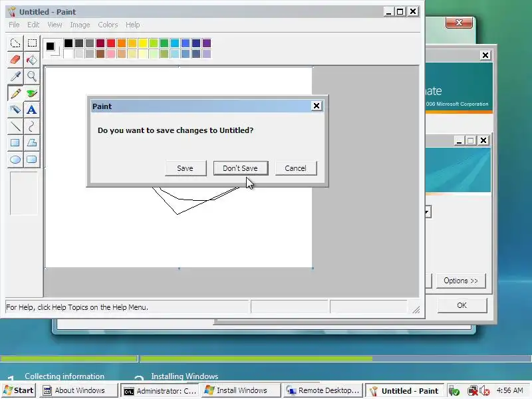Select the rectangular Select tool
The width and height of the screenshot is (532, 399).
click(x=32, y=43)
